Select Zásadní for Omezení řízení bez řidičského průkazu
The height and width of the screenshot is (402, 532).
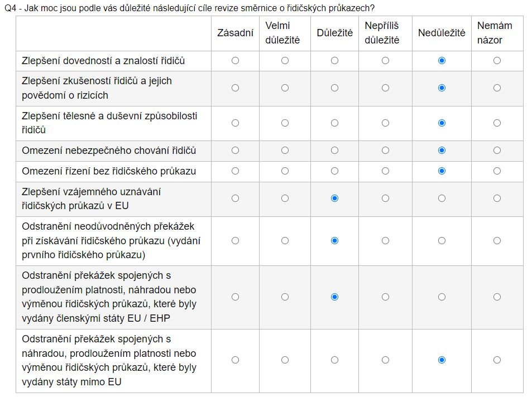(x=235, y=171)
